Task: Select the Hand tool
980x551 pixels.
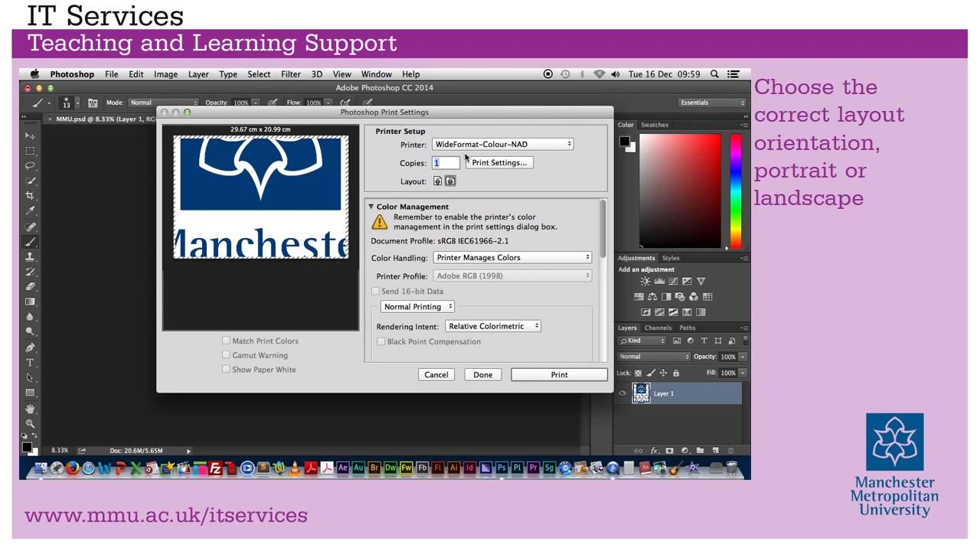Action: pos(31,409)
